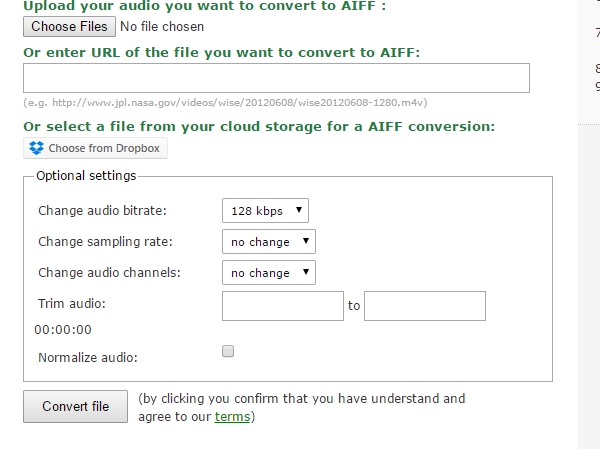Viewport: 600px width, 449px height.
Task: Open the audio bitrate 128 kbps dropdown
Action: click(x=265, y=211)
